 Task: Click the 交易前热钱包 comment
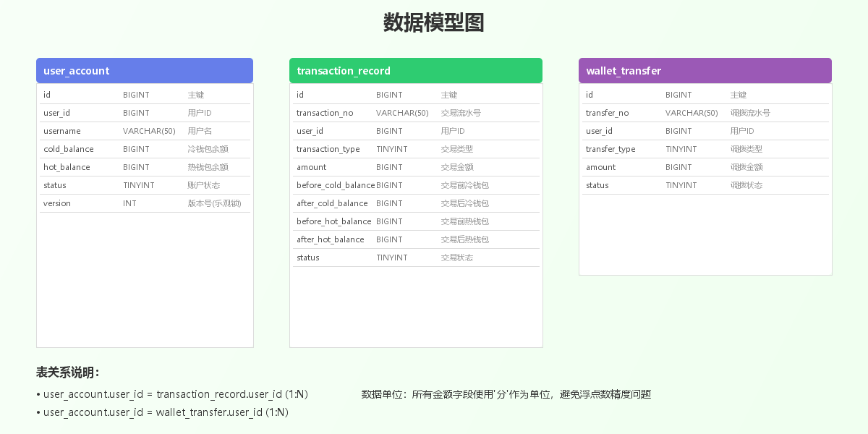[465, 221]
